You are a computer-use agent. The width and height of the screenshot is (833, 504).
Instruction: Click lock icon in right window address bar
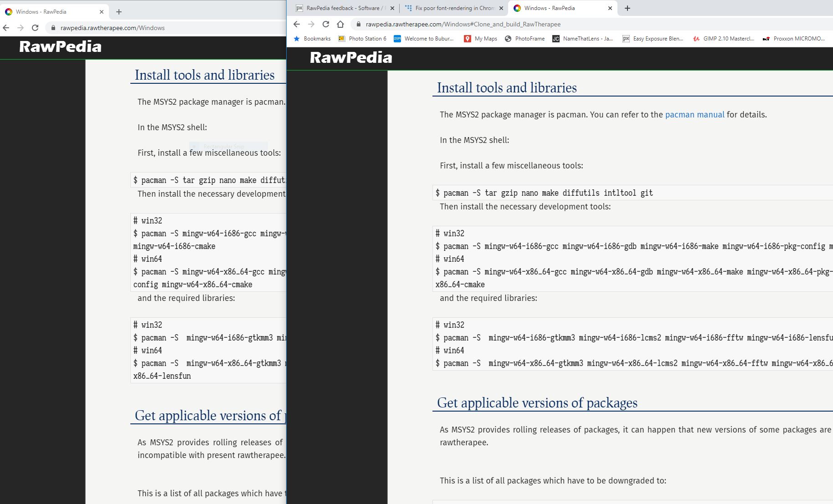click(x=359, y=24)
